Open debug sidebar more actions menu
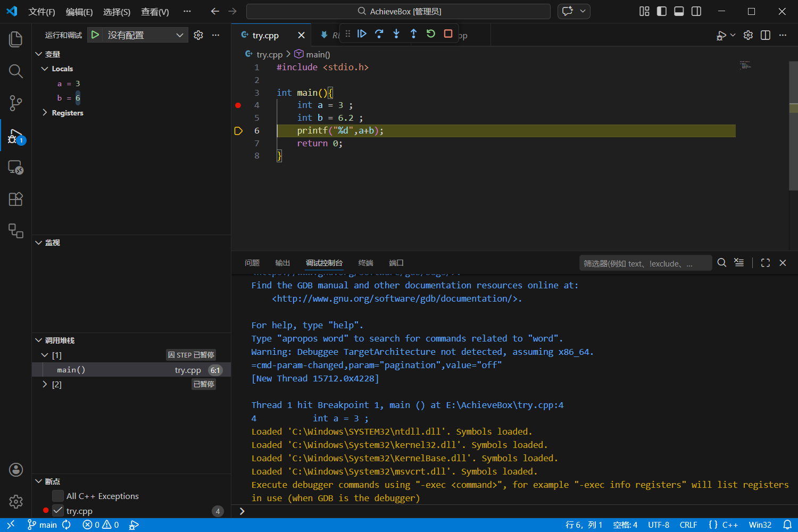 [x=215, y=35]
